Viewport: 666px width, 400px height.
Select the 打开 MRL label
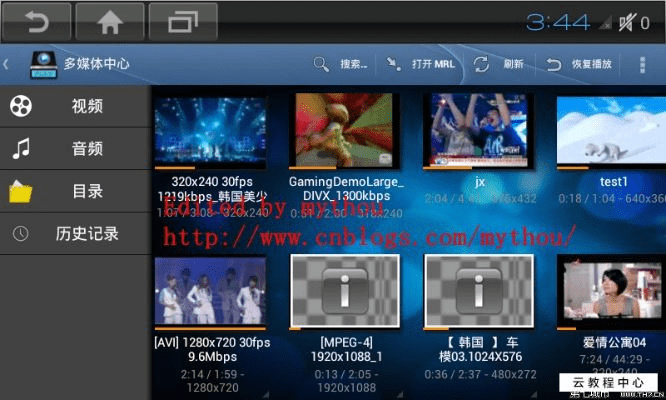click(433, 64)
